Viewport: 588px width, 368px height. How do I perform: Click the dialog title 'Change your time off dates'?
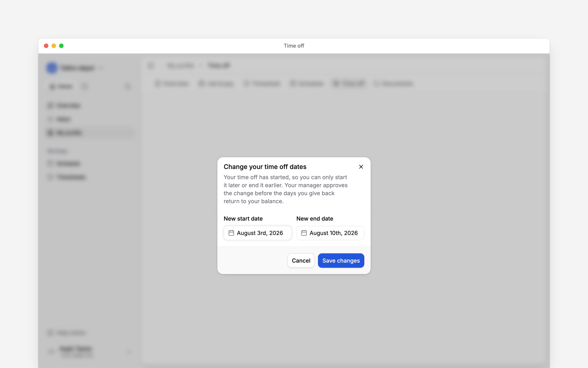[265, 167]
